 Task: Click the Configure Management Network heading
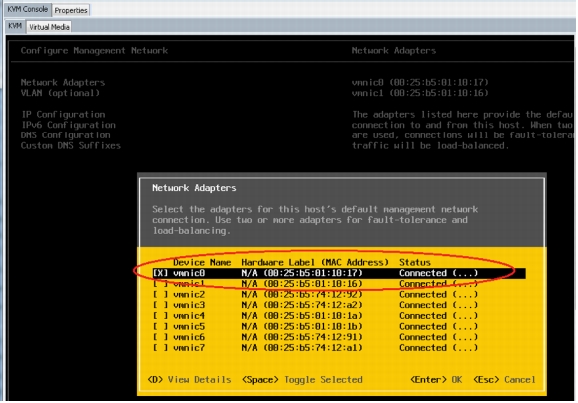[x=94, y=51]
